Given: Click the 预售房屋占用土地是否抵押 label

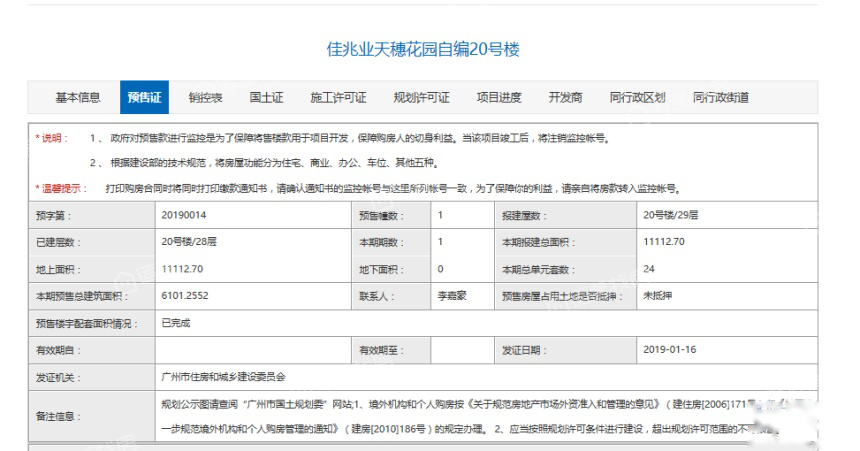Looking at the screenshot, I should click(562, 296).
